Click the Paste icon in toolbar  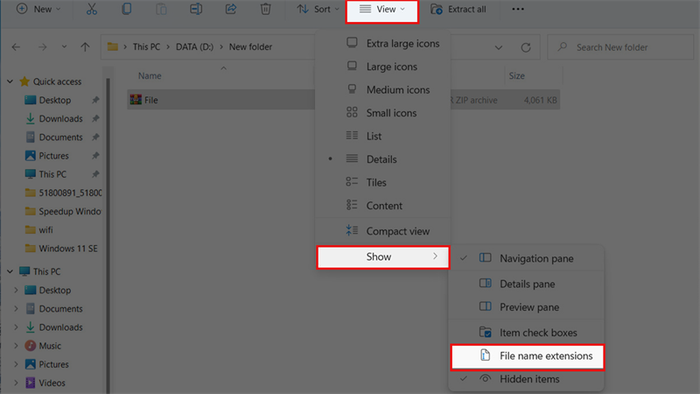click(x=161, y=9)
